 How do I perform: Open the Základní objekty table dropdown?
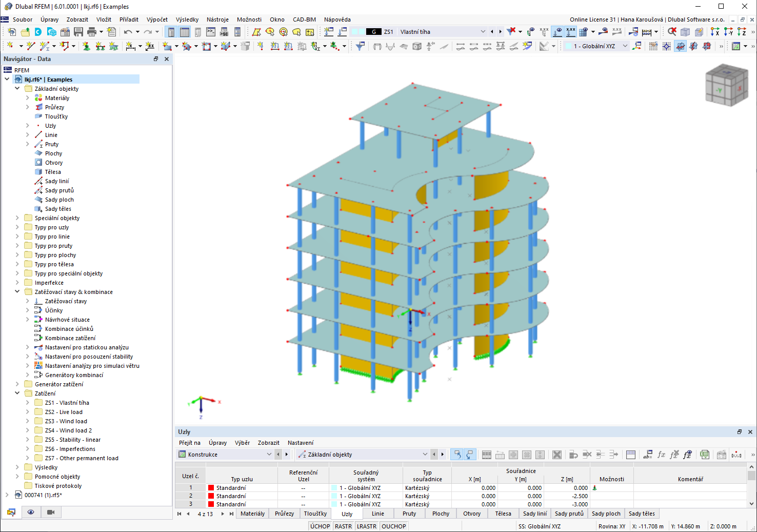click(425, 455)
